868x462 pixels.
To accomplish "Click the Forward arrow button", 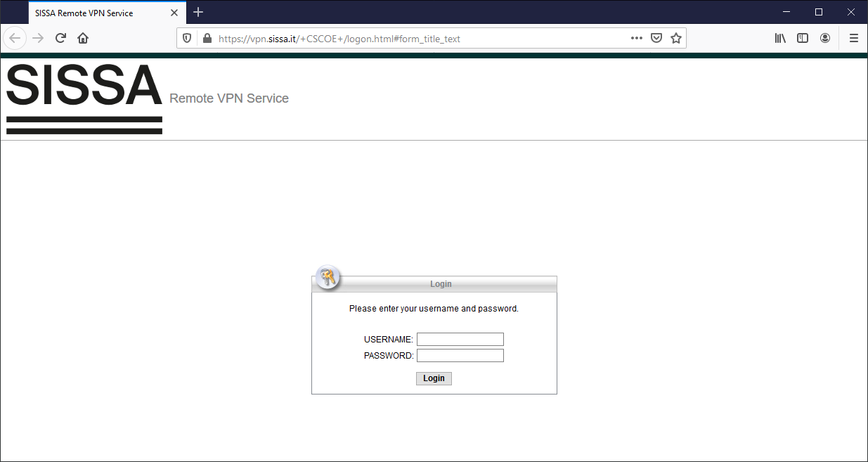I will [x=38, y=38].
